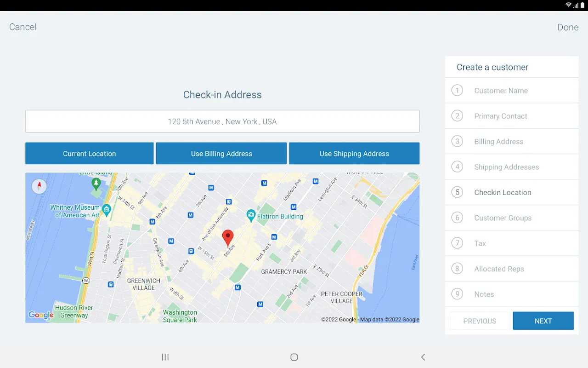Click the PETER COOPER VILLAGE map label
This screenshot has width=588, height=368.
[x=342, y=298]
